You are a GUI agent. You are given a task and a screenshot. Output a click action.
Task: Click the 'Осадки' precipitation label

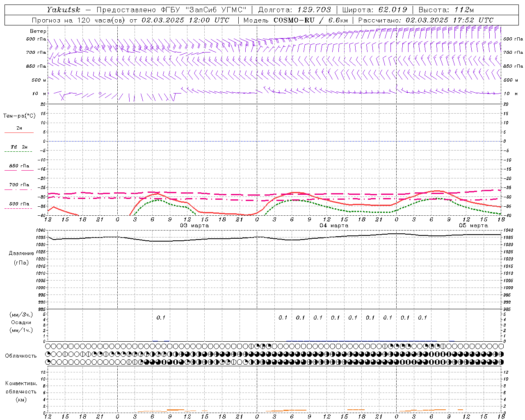click(x=21, y=322)
